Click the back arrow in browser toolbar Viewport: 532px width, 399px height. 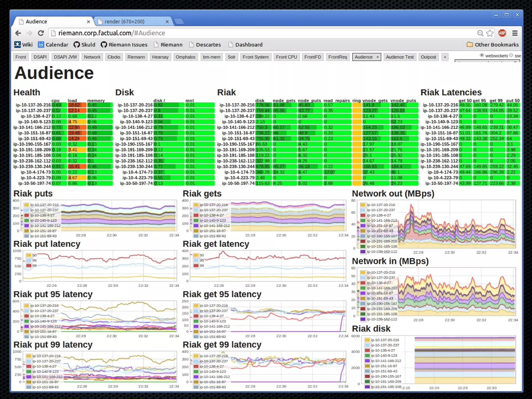pyautogui.click(x=18, y=33)
